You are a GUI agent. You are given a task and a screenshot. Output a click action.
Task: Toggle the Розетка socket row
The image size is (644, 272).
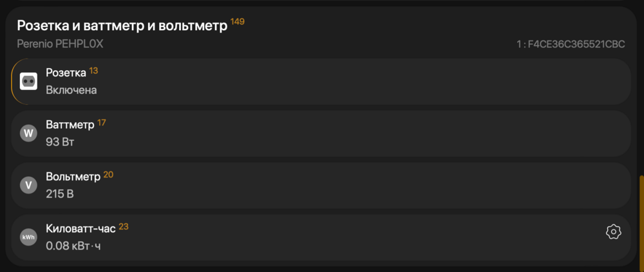tap(321, 81)
